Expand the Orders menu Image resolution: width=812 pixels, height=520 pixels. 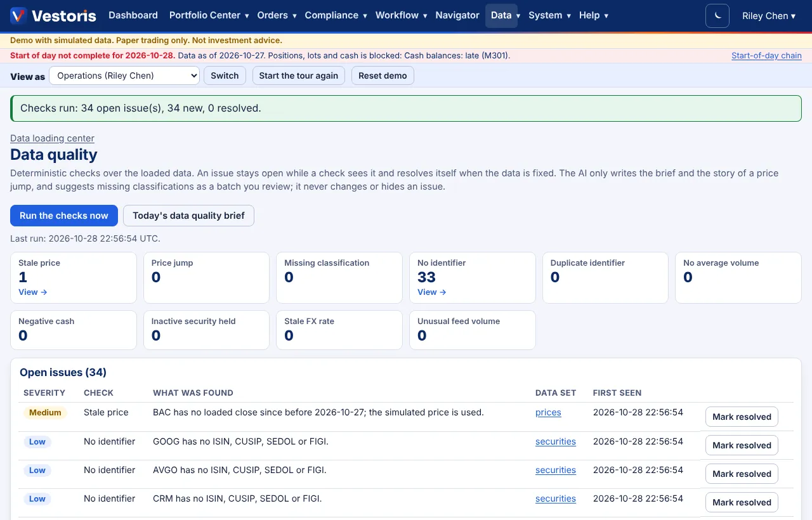(x=276, y=15)
